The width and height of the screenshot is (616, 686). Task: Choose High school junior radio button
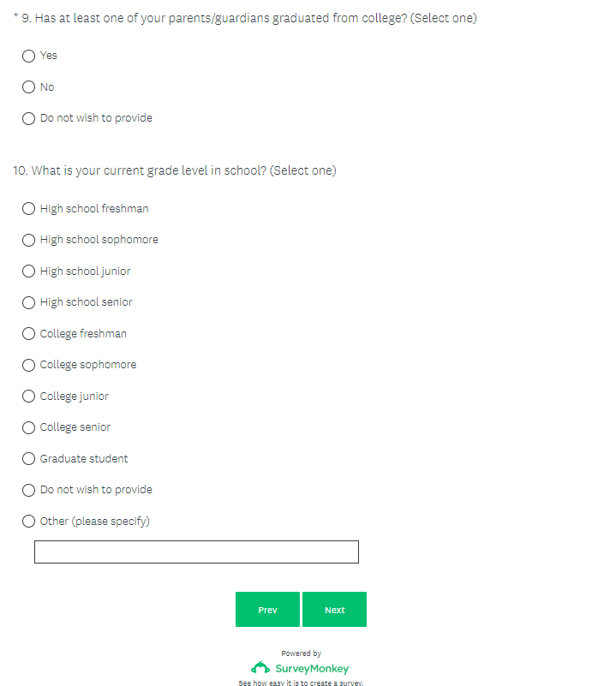(29, 271)
